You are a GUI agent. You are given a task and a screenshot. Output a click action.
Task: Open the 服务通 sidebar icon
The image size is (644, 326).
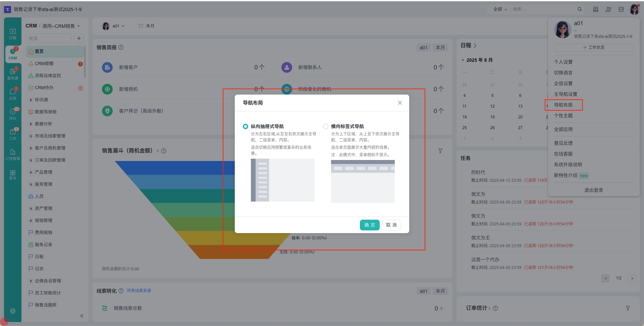click(x=13, y=74)
